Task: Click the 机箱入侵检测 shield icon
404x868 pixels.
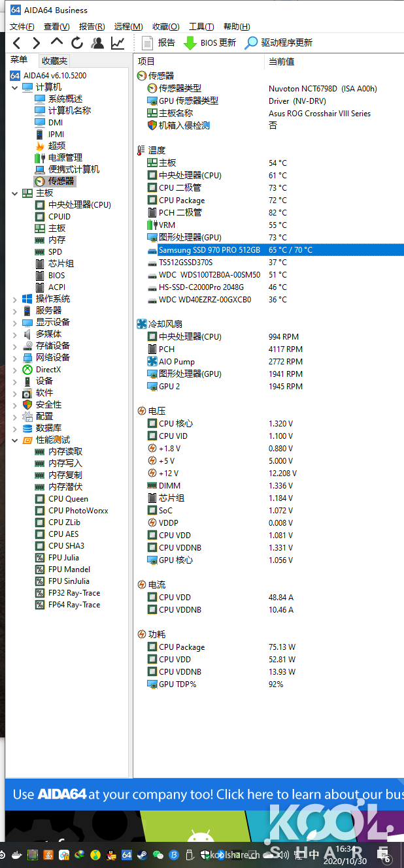Action: [x=152, y=125]
